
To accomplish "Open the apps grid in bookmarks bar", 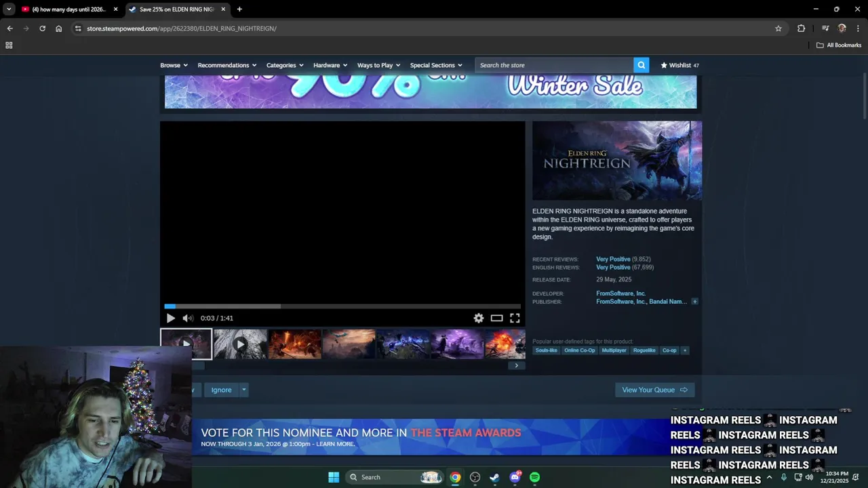I will [9, 45].
